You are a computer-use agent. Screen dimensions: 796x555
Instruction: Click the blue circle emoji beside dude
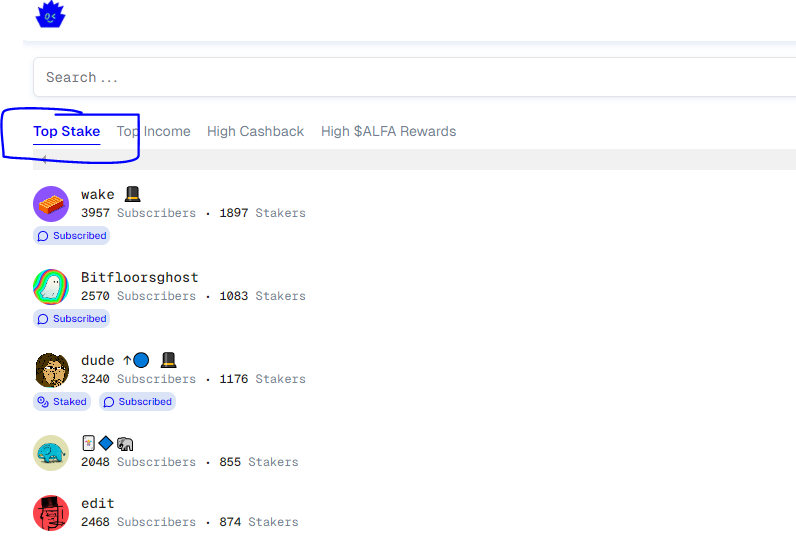[x=141, y=360]
